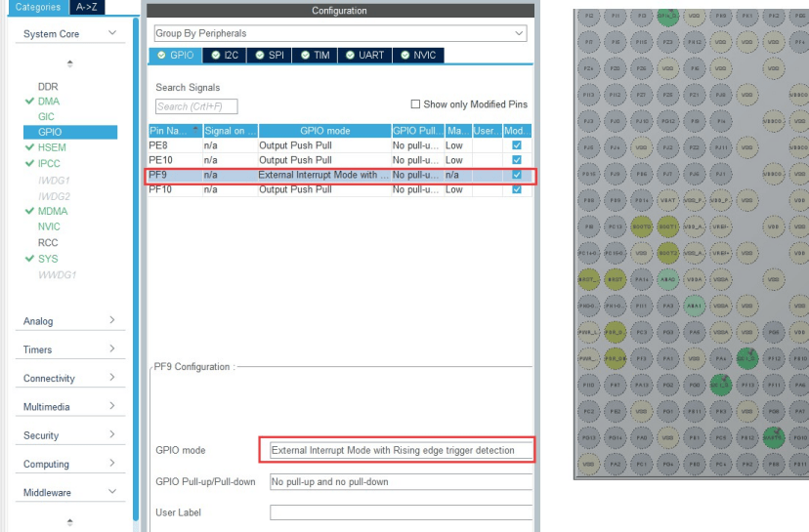Open the SPI configuration tab

tap(270, 56)
